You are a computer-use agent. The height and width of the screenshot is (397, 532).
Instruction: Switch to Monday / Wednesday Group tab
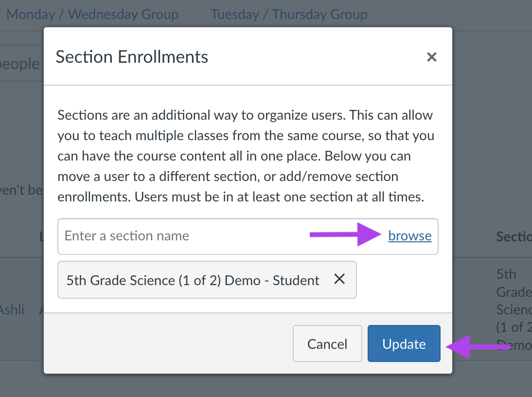[92, 15]
